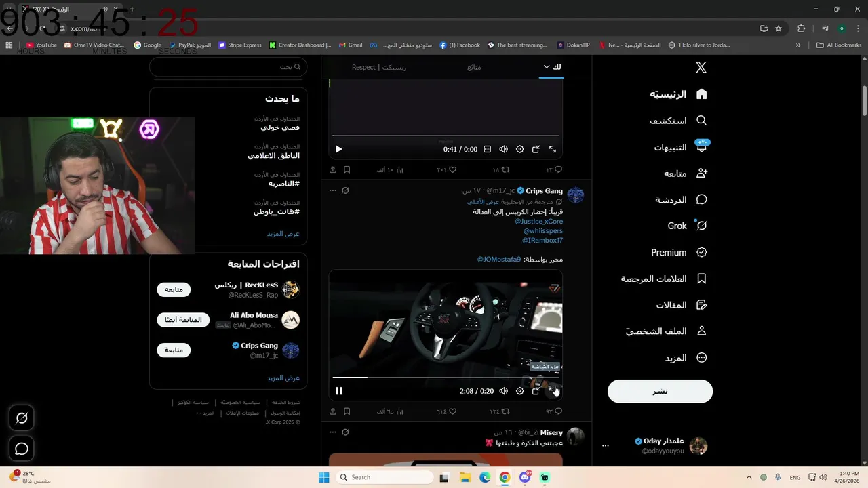Open floating messages chat bubble button
Screen dimensions: 868x488
pyautogui.click(x=22, y=449)
